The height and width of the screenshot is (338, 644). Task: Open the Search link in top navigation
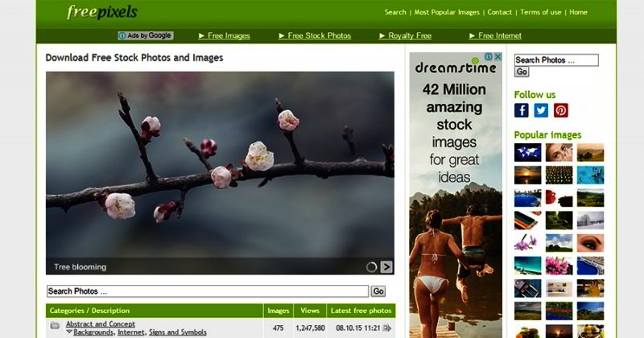[x=395, y=12]
